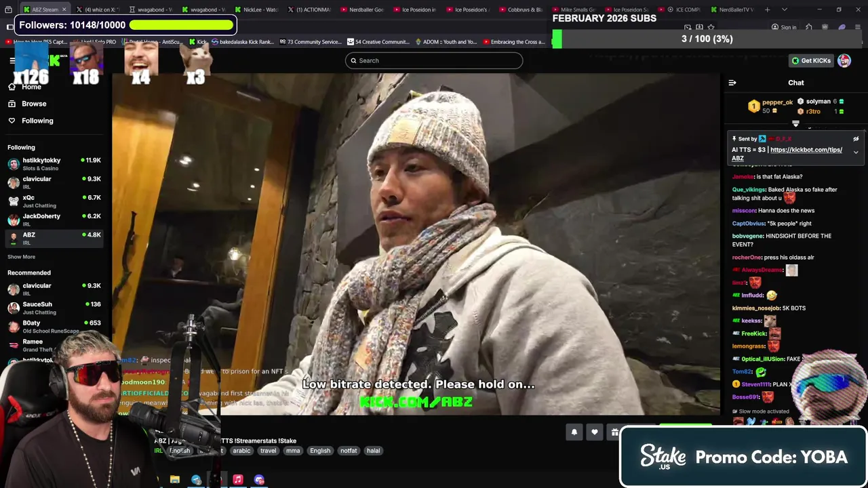Click the Sign in button in the browser toolbar
Viewport: 868px width, 488px height.
(x=784, y=27)
